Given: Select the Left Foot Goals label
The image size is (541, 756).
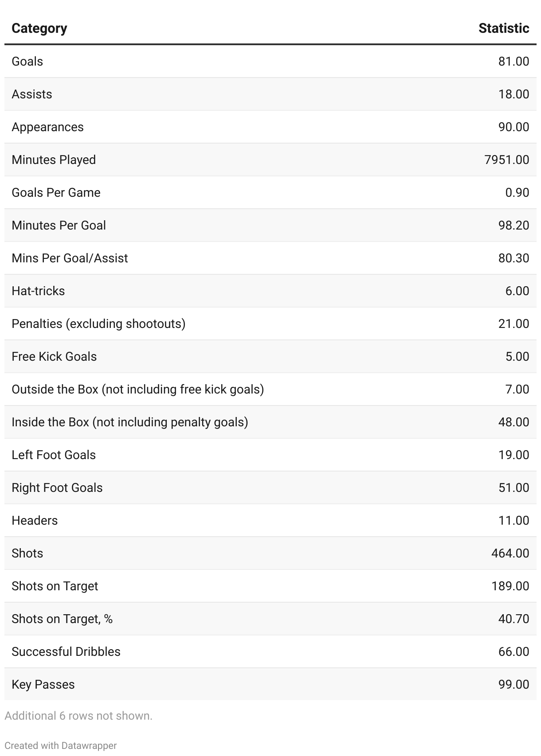Looking at the screenshot, I should pyautogui.click(x=54, y=455).
